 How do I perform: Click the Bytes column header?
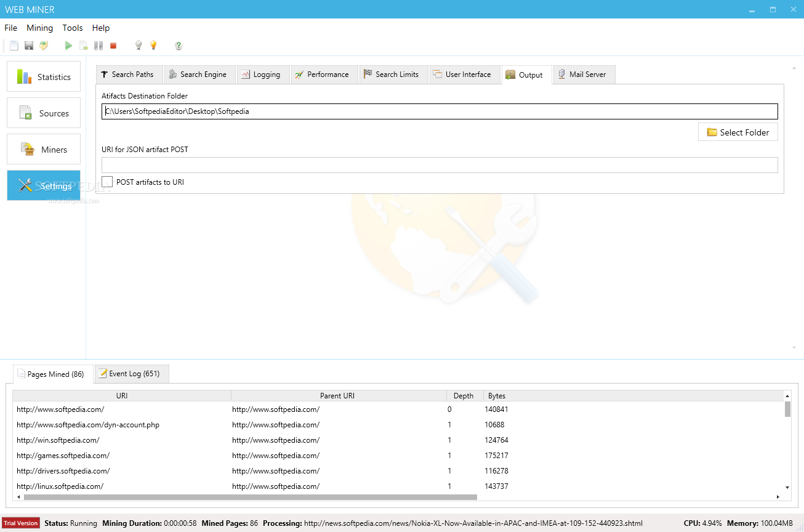click(497, 396)
